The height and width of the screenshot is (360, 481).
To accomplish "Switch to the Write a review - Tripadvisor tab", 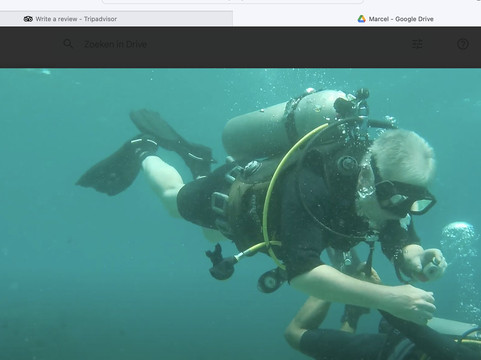I will click(116, 19).
